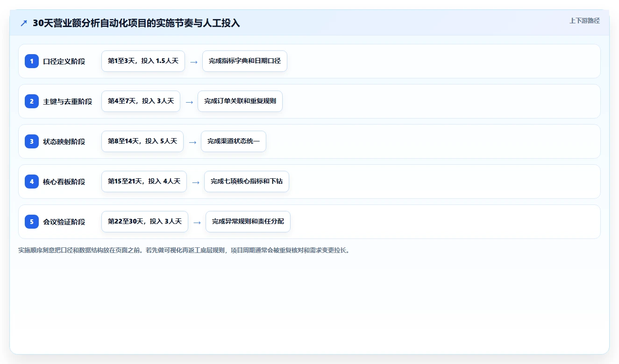Open the 第8至14天，投入 5人天 chip
Screen dimensions: 619x364
[142, 141]
